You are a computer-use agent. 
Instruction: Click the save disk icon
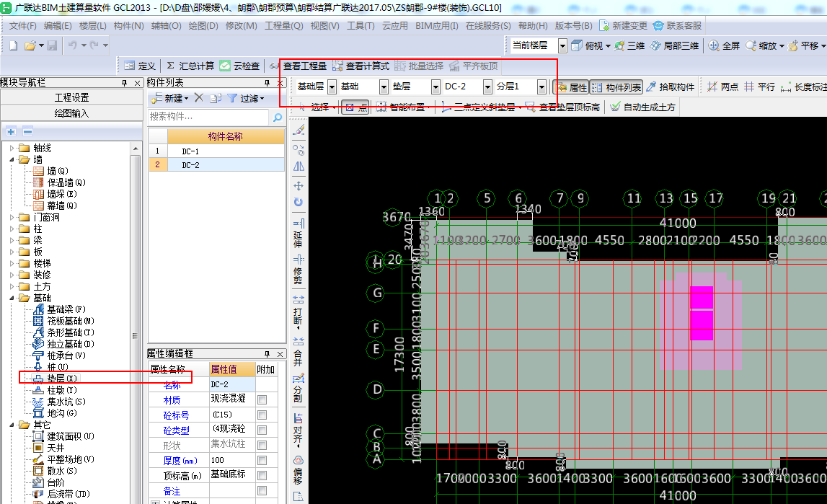pos(52,46)
